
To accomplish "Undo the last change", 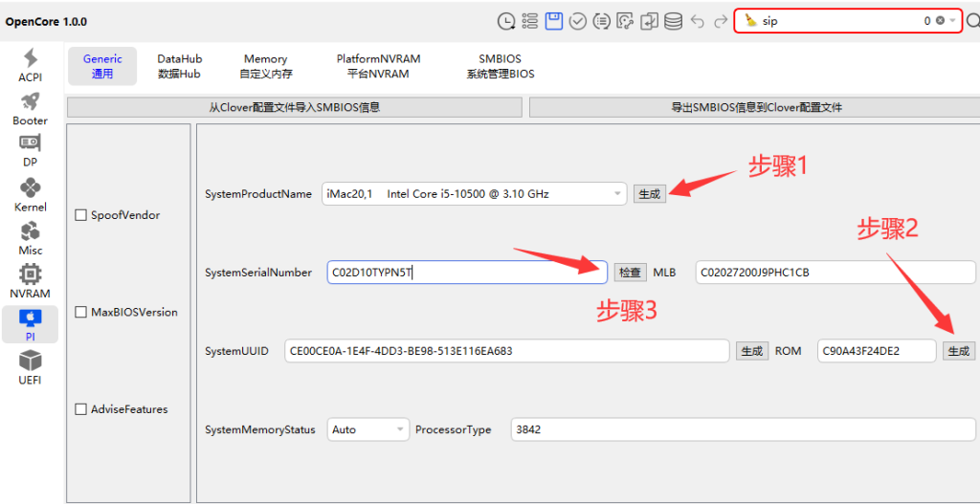I will [698, 21].
